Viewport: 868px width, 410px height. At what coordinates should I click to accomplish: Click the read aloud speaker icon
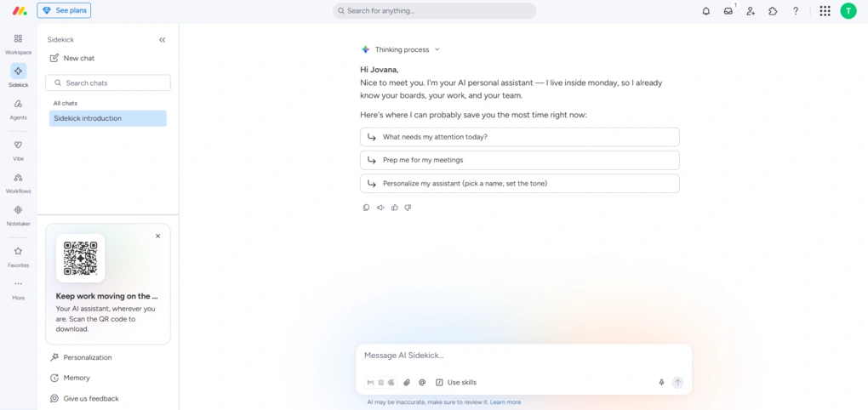[x=380, y=208]
